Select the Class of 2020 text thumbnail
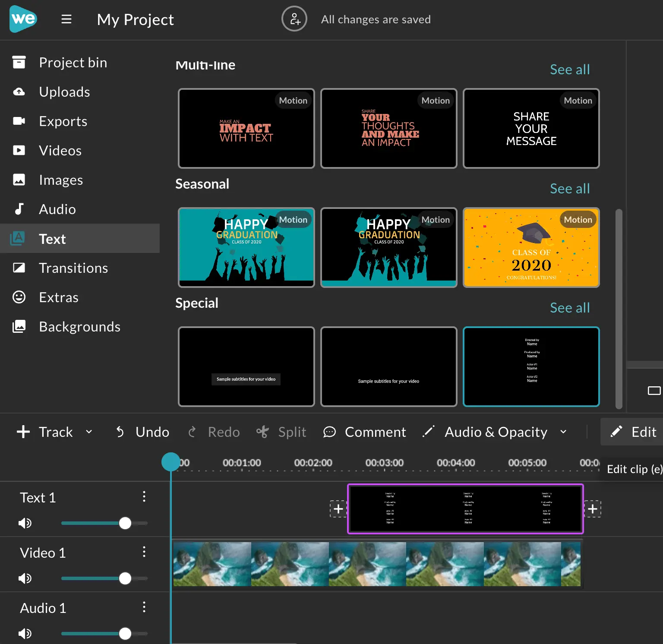 531,248
